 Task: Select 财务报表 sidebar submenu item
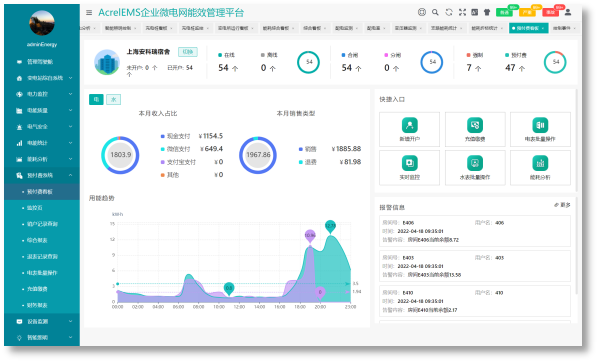(x=42, y=305)
